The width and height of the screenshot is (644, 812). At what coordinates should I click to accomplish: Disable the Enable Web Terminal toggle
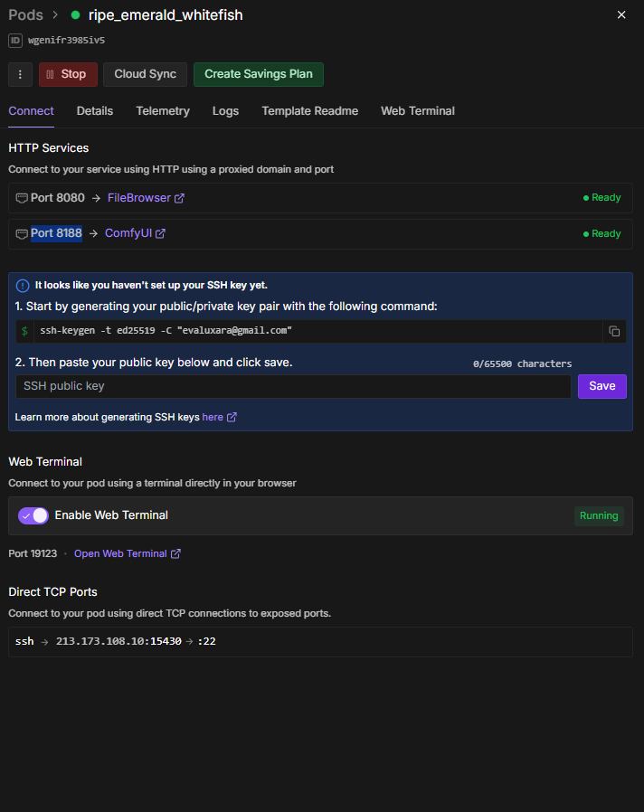[x=33, y=515]
